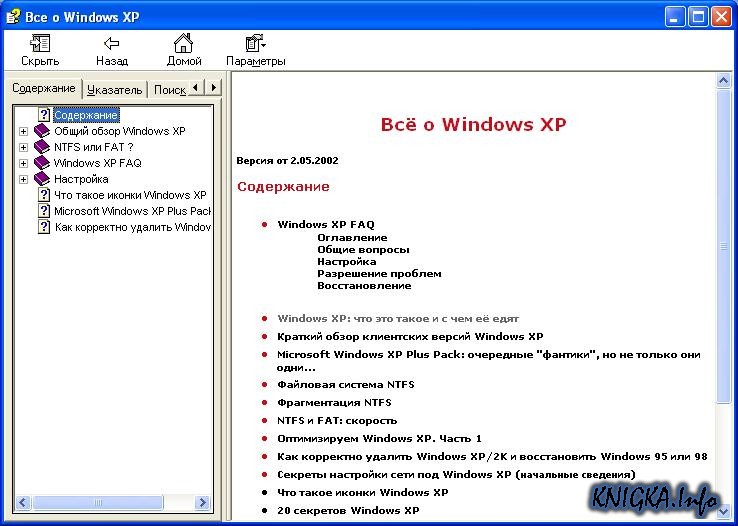Viewport: 738px width, 526px height.
Task: Click the book icon beside Windows XP FAQ
Action: pyautogui.click(x=42, y=163)
